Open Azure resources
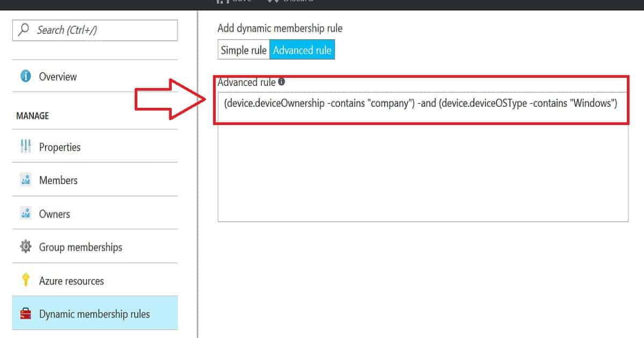Screen dimensions: 644x338 [95, 281]
